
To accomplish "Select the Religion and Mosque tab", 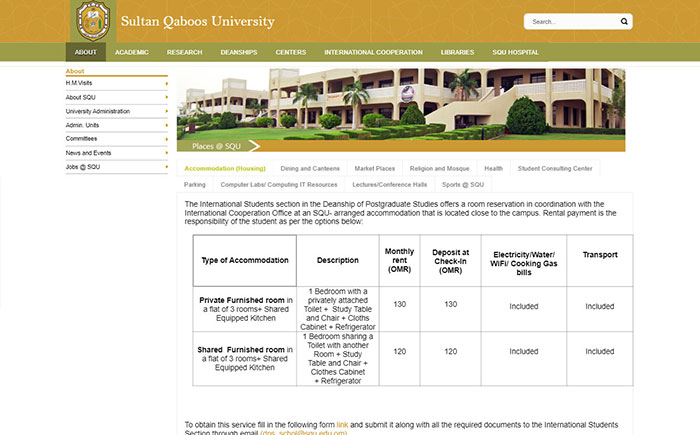I will point(439,168).
